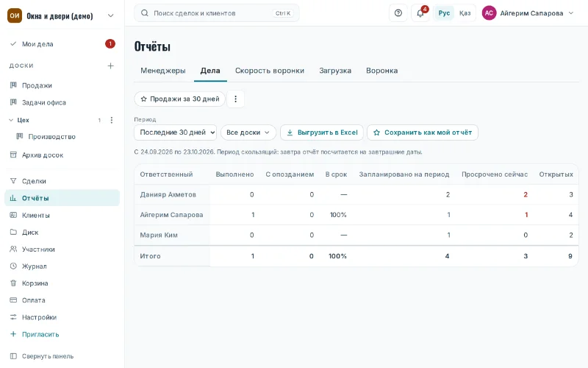Click the 'Открытых' column header

coord(556,174)
